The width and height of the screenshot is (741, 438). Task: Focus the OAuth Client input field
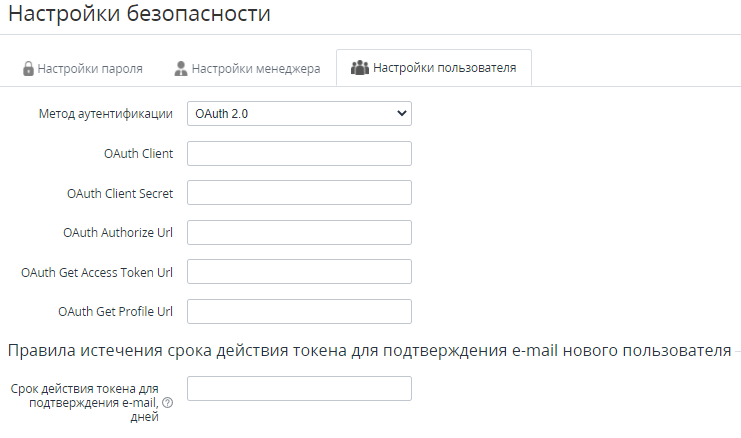click(x=299, y=153)
